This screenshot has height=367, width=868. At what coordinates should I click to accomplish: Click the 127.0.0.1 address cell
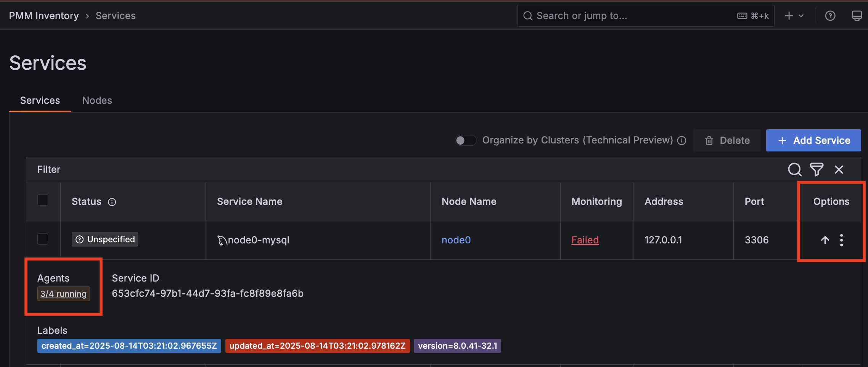[663, 240]
